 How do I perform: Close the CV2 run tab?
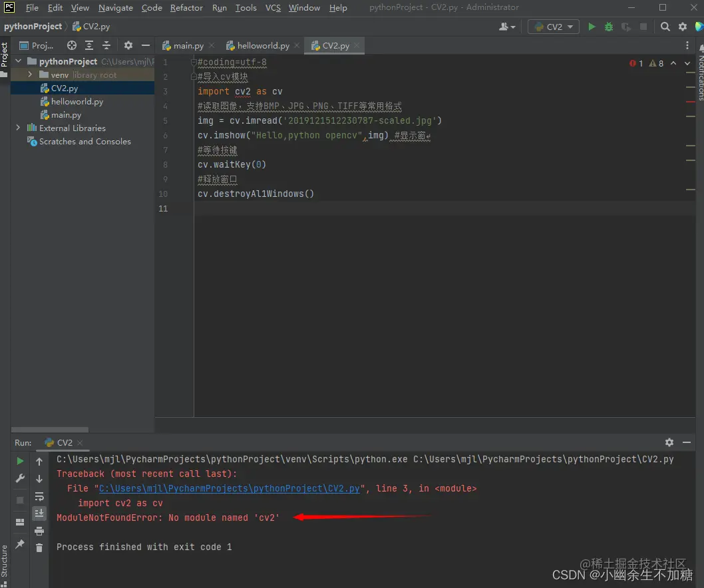click(80, 442)
